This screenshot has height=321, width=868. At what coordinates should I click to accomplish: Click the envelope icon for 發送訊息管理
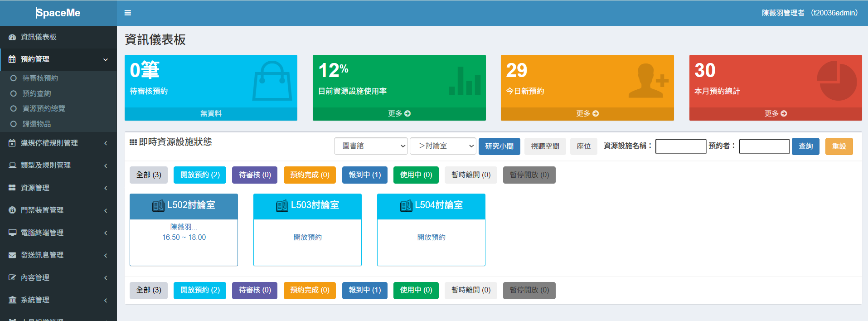coord(12,255)
